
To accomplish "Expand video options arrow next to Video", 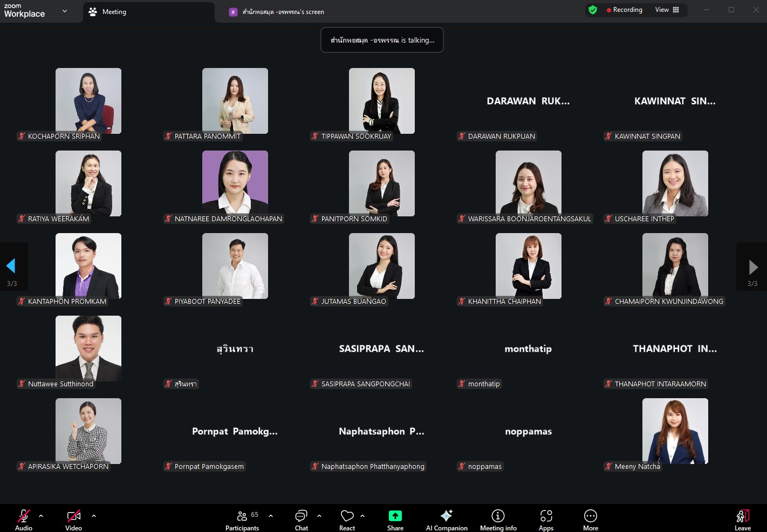I will click(94, 516).
